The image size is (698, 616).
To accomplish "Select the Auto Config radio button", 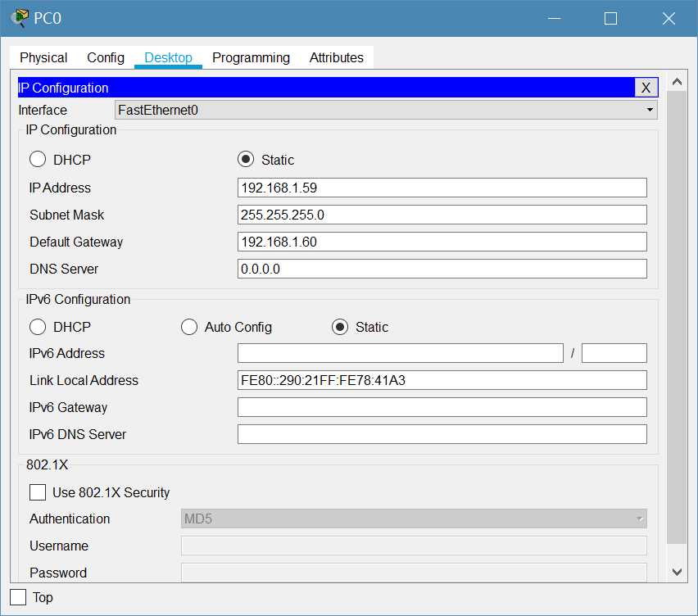I will 189,327.
